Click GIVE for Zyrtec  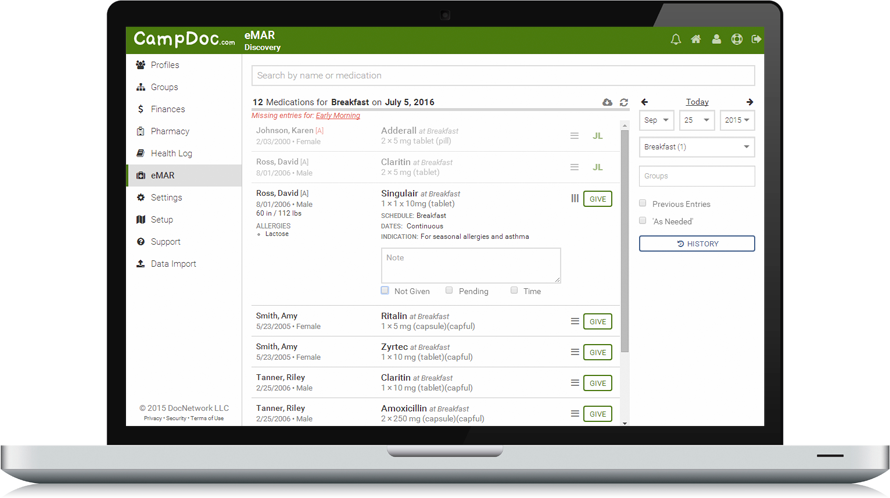(x=598, y=352)
